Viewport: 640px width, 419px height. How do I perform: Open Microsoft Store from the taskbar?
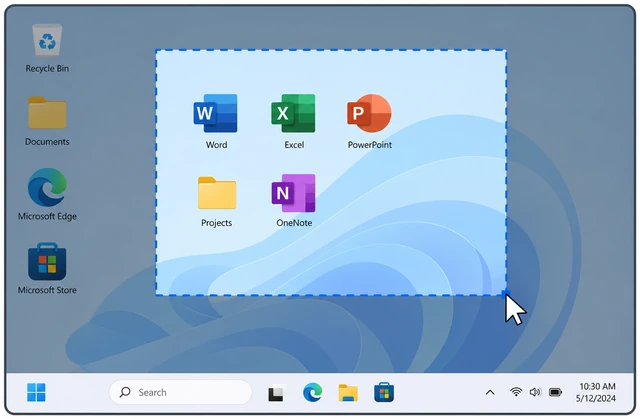[384, 392]
